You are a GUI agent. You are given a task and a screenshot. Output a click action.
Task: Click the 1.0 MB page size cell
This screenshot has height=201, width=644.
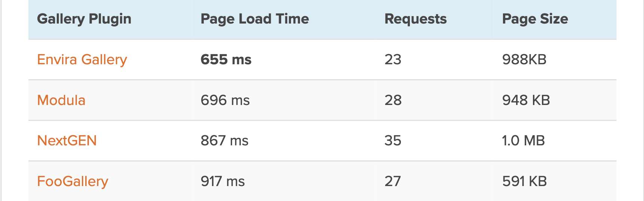[523, 141]
